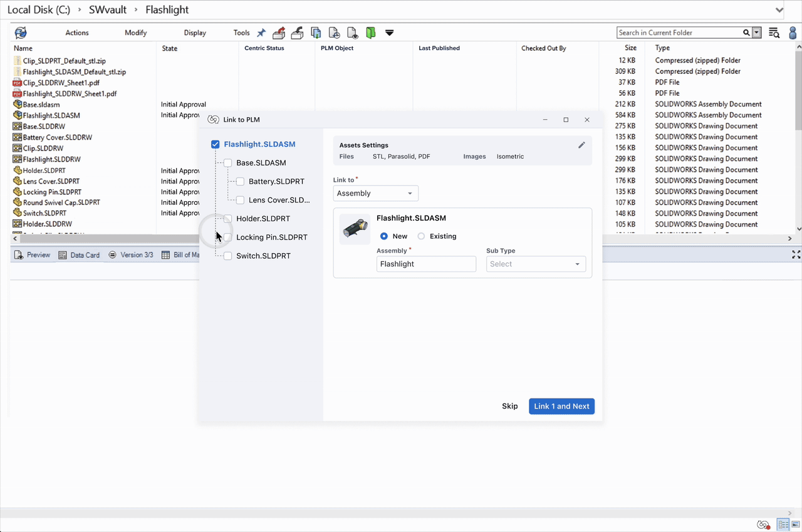802x532 pixels.
Task: Click the Link 1 and Next button
Action: tap(561, 406)
